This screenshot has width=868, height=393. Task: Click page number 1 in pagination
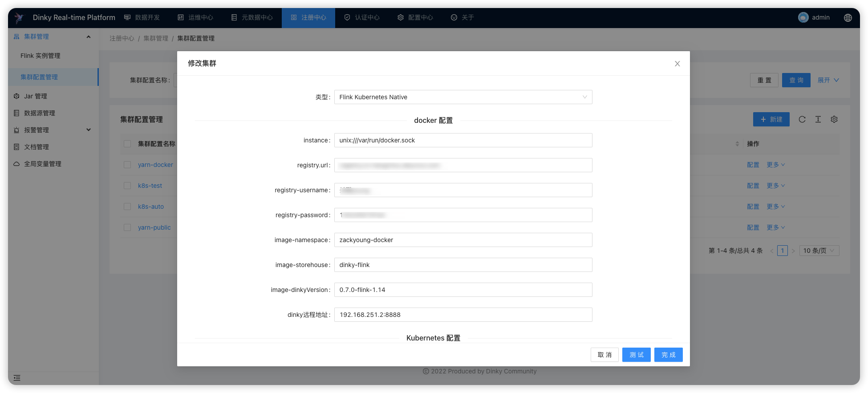[x=783, y=251]
